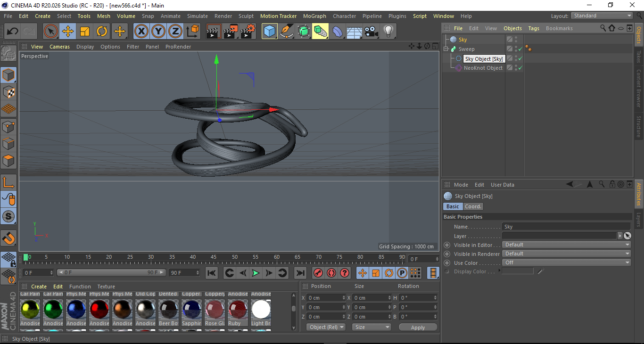Open the Spline Pen tool
Image resolution: width=644 pixels, height=344 pixels.
tap(287, 32)
